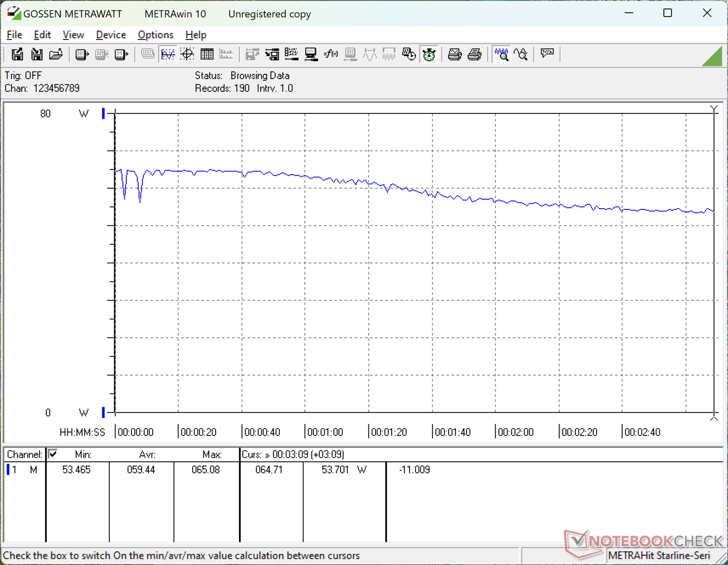Open the f(x) math function tool
This screenshot has width=728, height=565.
tap(331, 55)
